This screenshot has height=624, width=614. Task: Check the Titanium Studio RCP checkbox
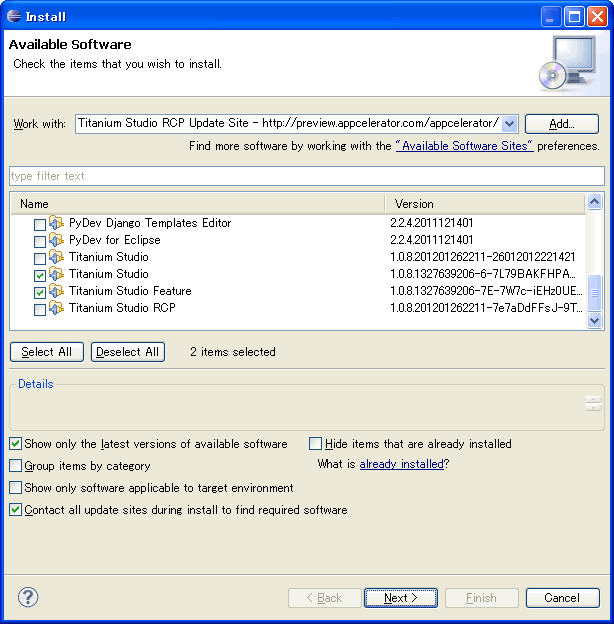40,310
